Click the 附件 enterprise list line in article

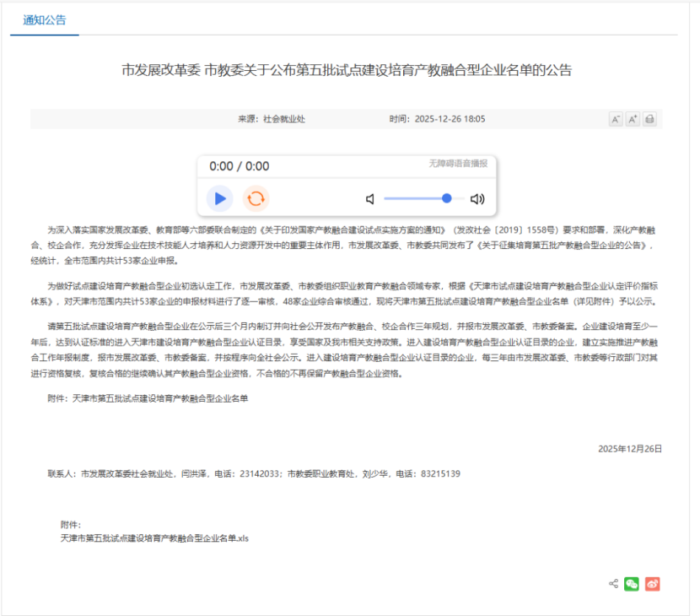click(148, 398)
